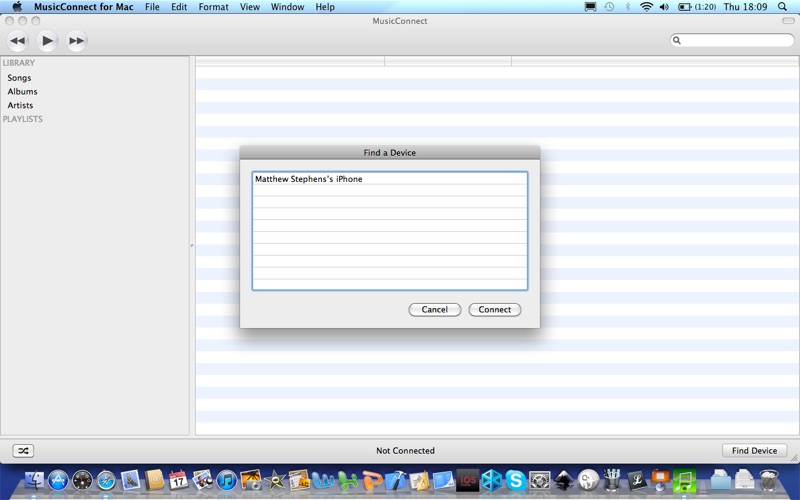800x500 pixels.
Task: Skip ahead with the fast-forward button
Action: (77, 41)
